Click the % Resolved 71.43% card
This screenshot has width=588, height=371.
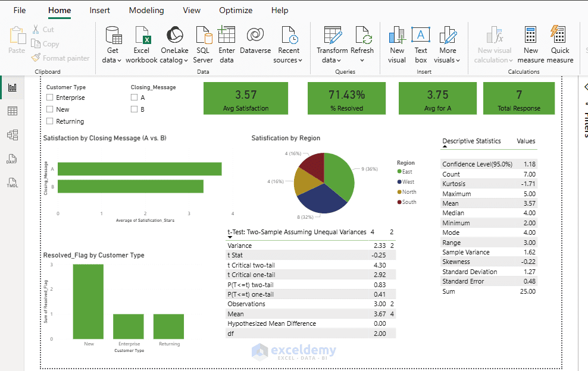(x=346, y=98)
